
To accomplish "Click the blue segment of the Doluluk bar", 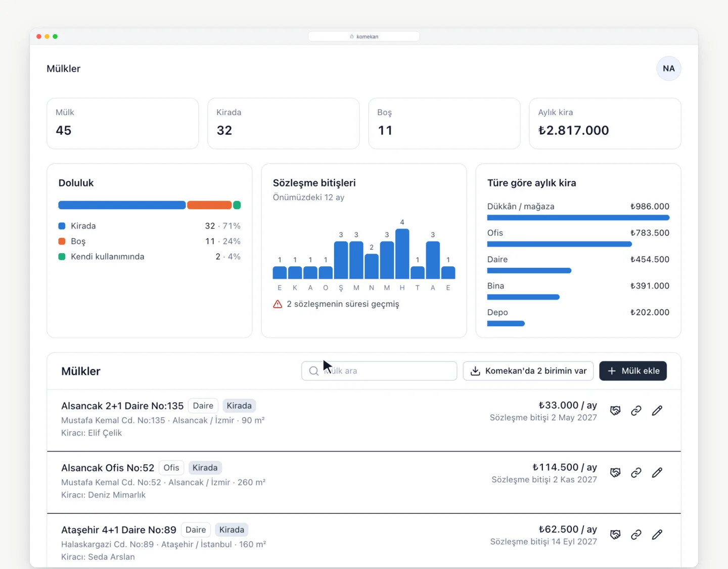I will pos(122,205).
